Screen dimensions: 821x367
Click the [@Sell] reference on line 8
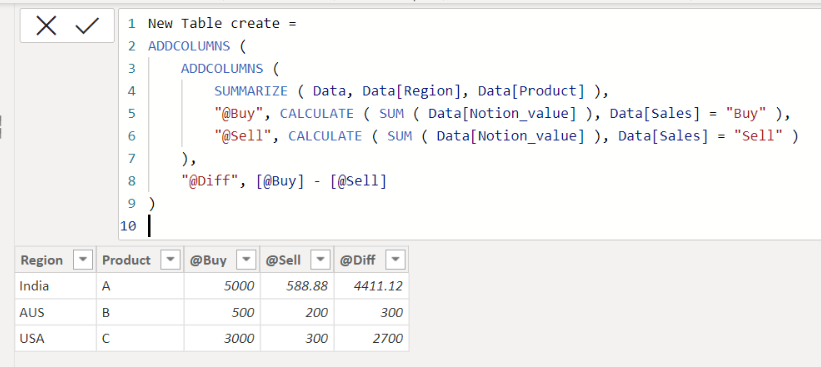(x=359, y=181)
